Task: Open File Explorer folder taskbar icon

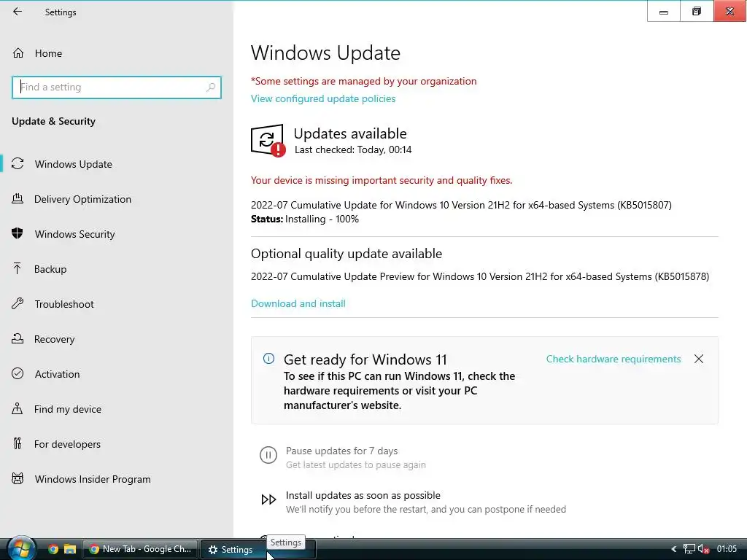Action: click(x=70, y=549)
